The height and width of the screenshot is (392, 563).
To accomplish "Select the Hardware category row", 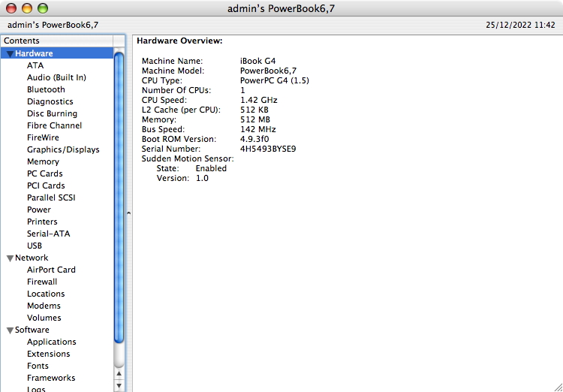I will tap(57, 53).
